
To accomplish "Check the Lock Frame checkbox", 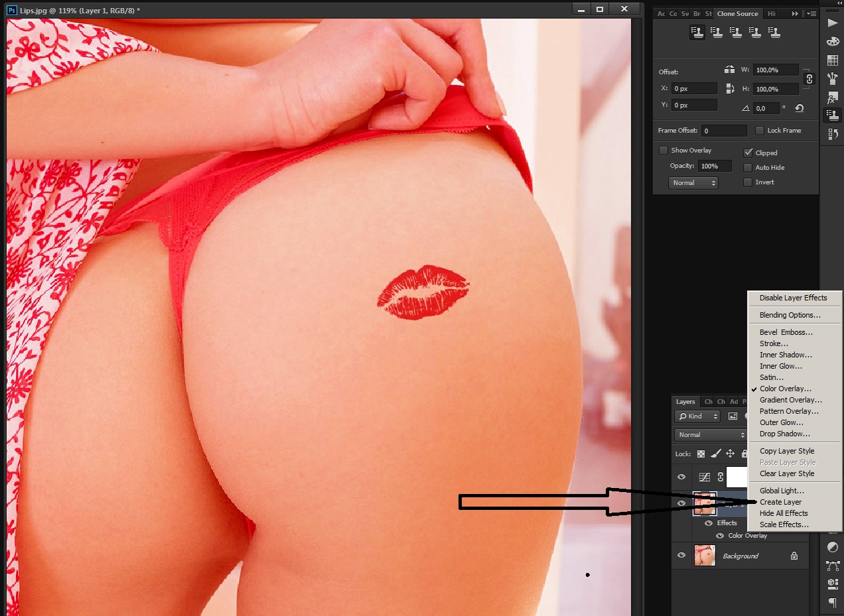I will [760, 131].
